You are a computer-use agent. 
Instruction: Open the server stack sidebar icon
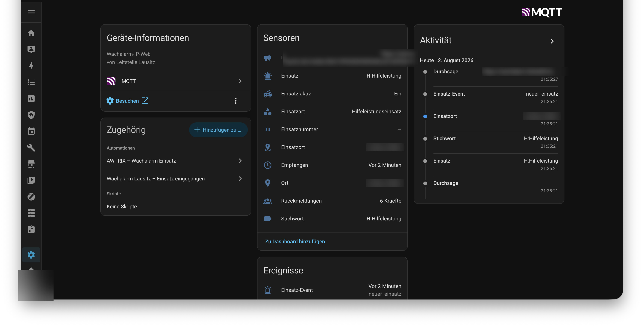pyautogui.click(x=31, y=213)
